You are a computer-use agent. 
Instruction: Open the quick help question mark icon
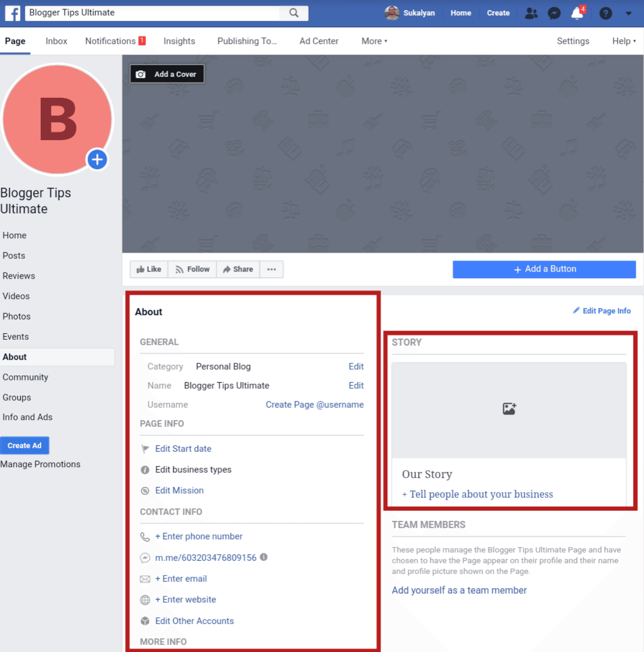(x=606, y=13)
